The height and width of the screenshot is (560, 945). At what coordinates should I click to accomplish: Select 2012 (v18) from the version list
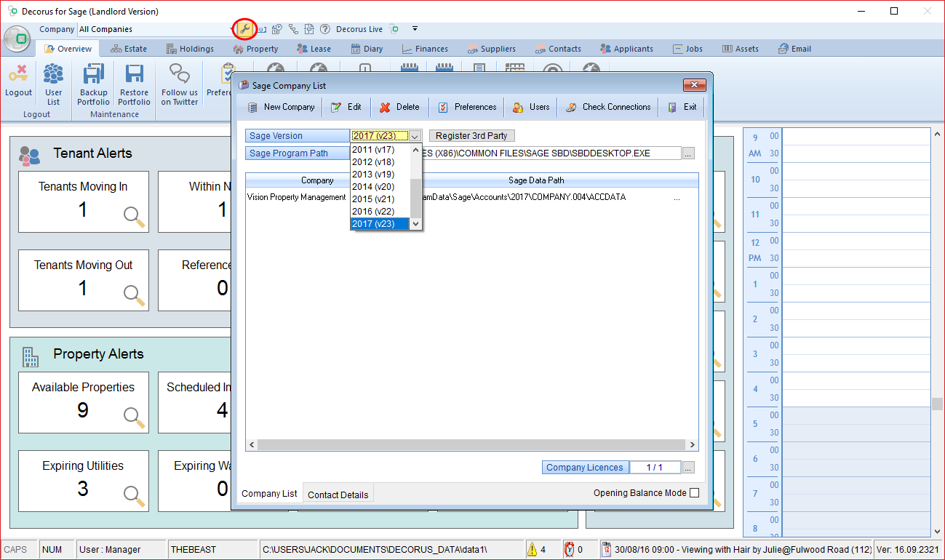click(380, 162)
